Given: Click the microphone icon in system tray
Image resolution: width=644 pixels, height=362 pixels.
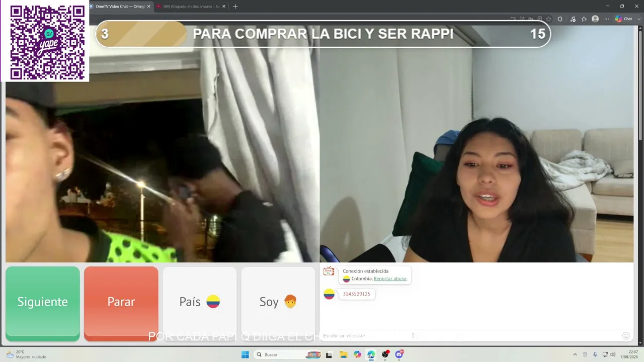Looking at the screenshot, I should (x=595, y=354).
